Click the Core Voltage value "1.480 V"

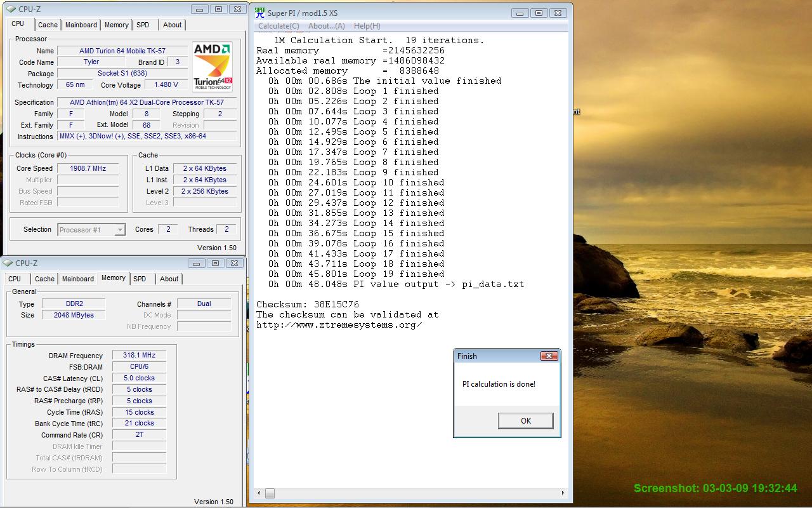coord(167,85)
